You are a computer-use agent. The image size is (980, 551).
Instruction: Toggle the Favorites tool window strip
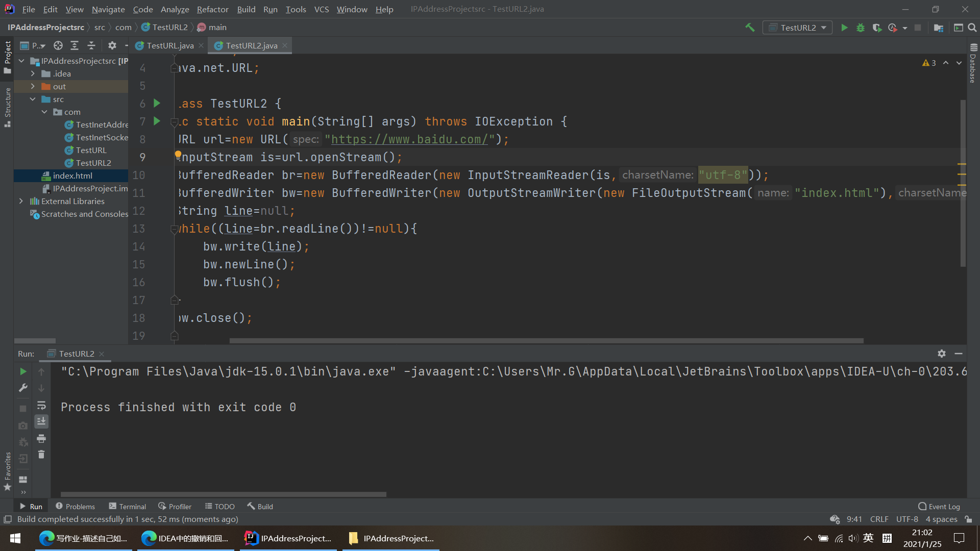tap(7, 471)
